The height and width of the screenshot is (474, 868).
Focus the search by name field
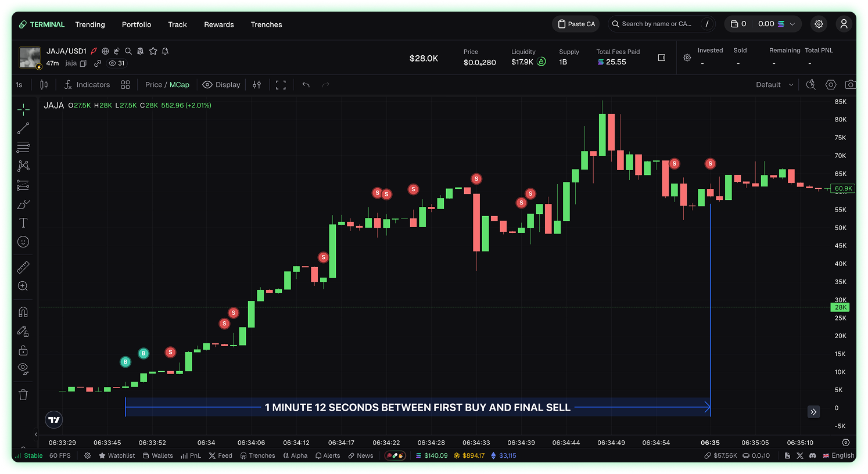coord(657,24)
